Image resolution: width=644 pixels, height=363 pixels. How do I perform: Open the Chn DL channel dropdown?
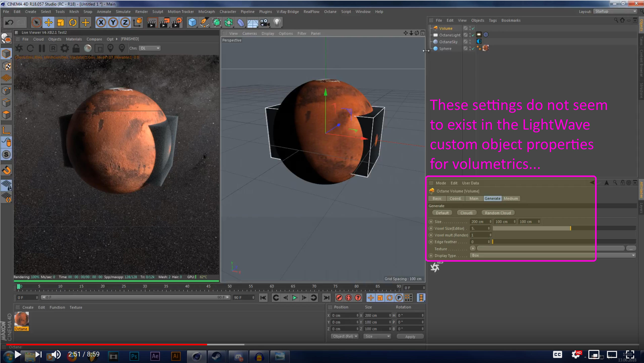tap(150, 48)
